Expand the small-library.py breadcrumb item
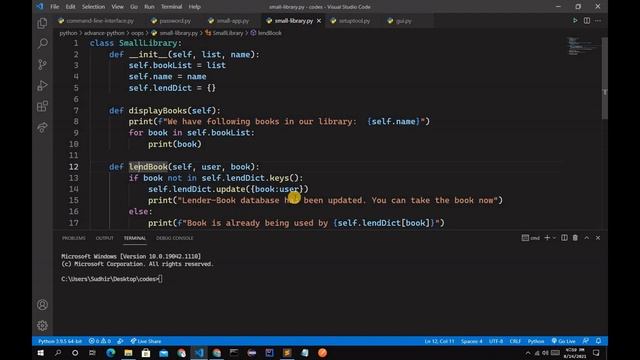This screenshot has height=360, width=640. [174, 33]
